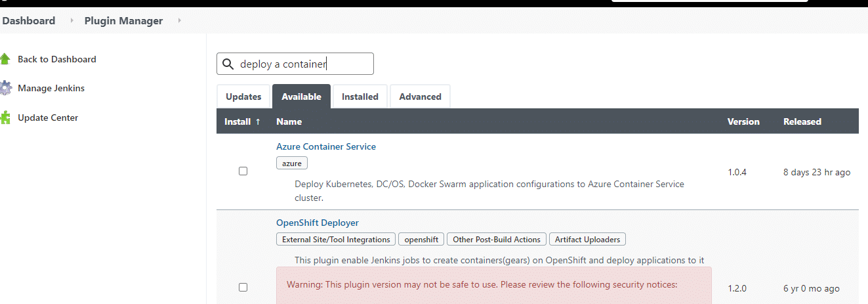Image resolution: width=868 pixels, height=304 pixels.
Task: Click the security warning message text
Action: tap(482, 285)
